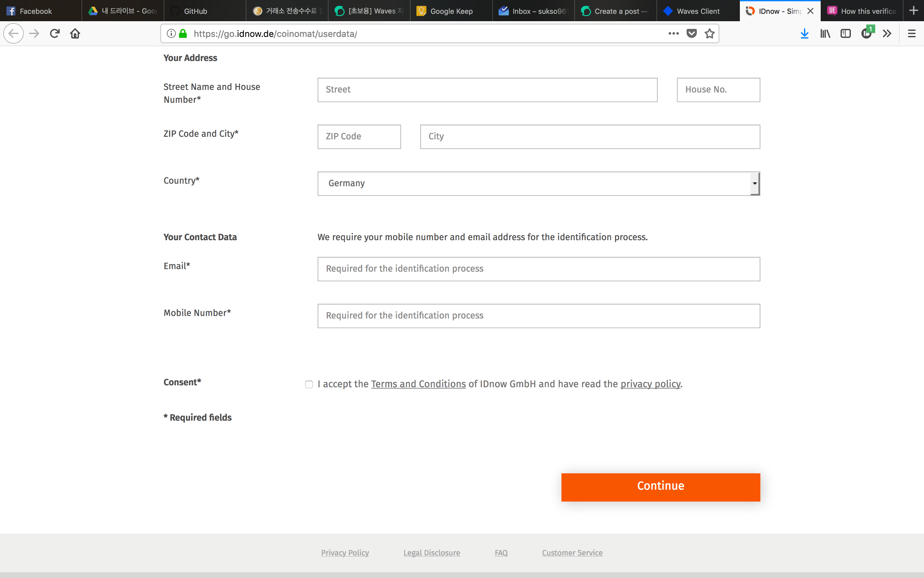The image size is (924, 578).
Task: Check the Terms and Conditions consent box
Action: (309, 384)
